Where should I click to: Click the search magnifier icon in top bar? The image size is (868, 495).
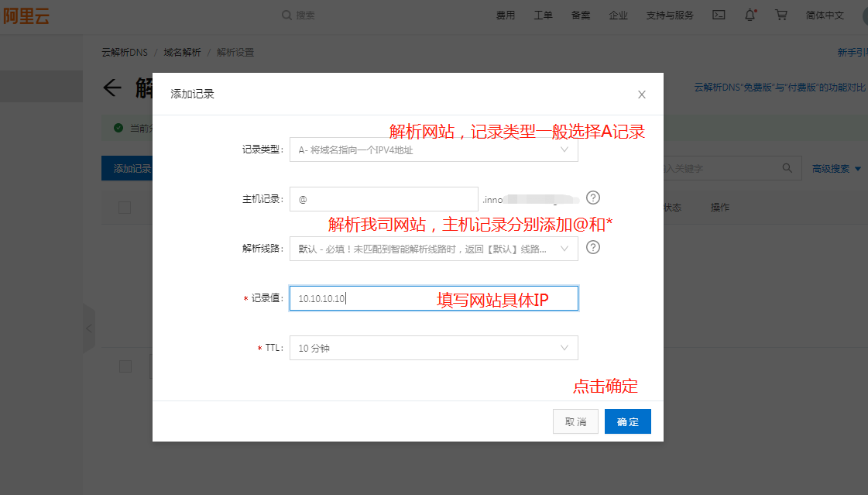click(286, 15)
